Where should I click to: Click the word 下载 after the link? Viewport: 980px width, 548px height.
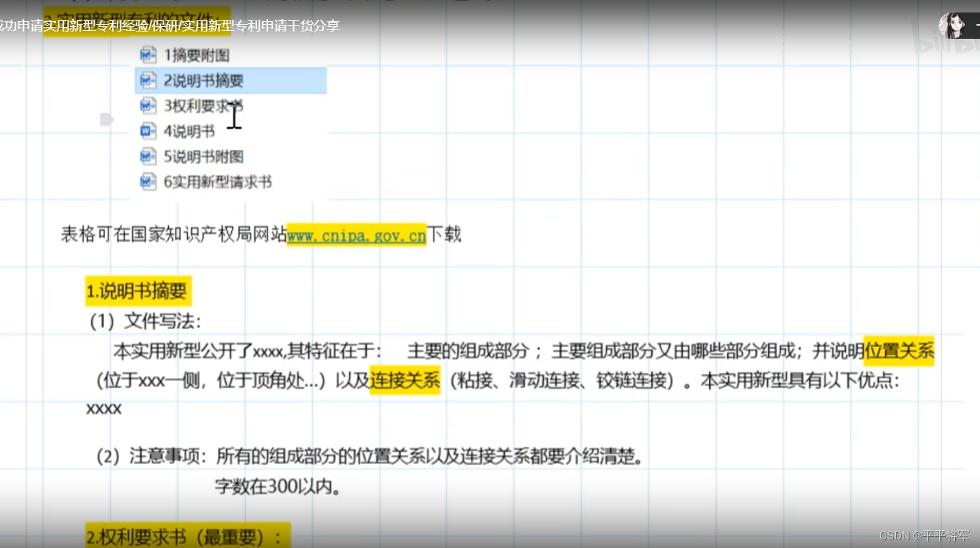(x=444, y=235)
